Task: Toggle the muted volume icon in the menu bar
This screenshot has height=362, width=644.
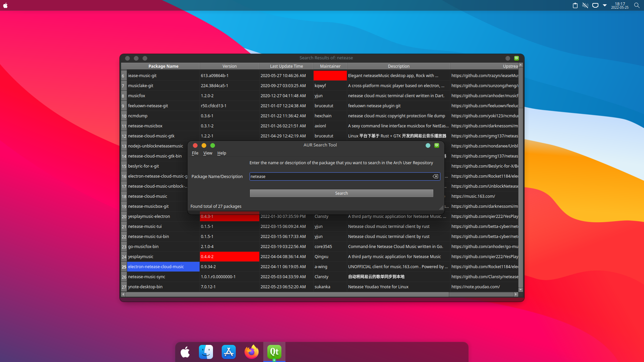Action: (x=585, y=5)
